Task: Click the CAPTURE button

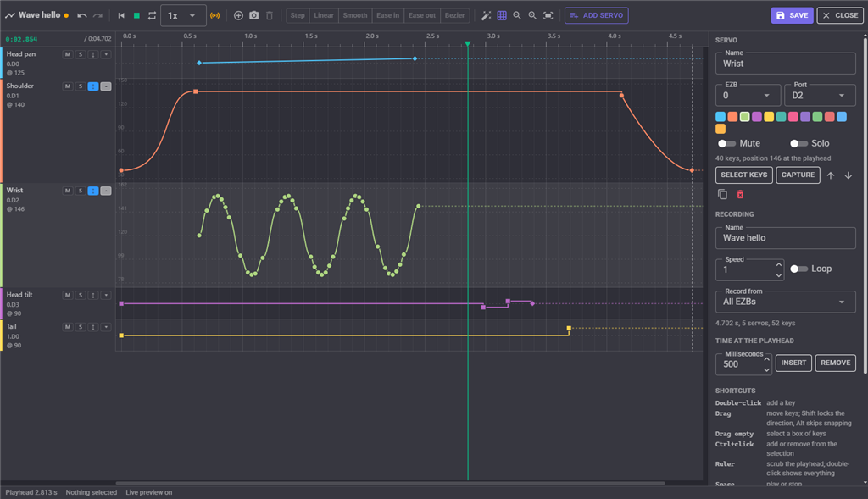Action: [x=798, y=175]
